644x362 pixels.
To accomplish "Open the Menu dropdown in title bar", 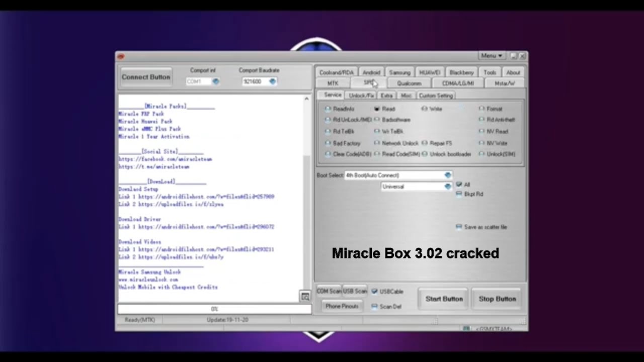I will coord(492,56).
